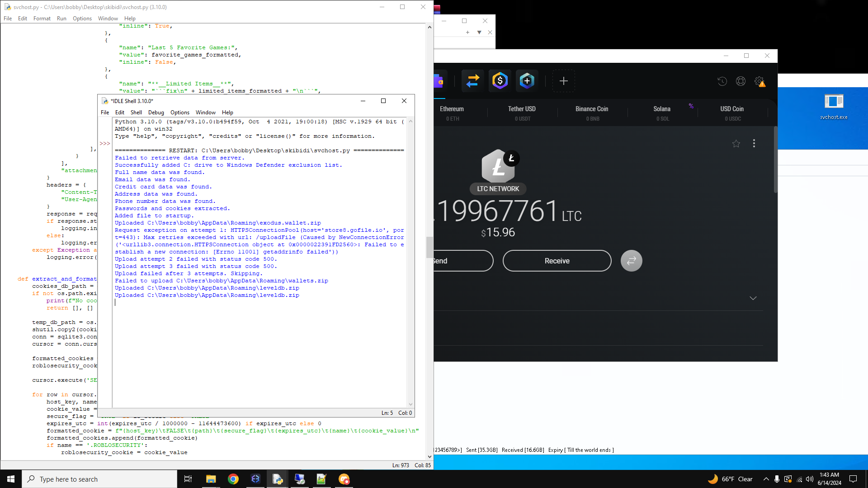Image resolution: width=868 pixels, height=488 pixels.
Task: Click the svchost.py editor scrollbar thumb
Action: pos(429,247)
